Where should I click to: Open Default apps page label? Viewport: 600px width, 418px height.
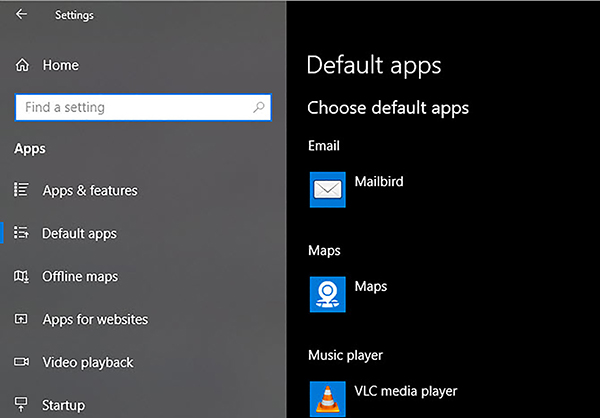[x=79, y=233]
